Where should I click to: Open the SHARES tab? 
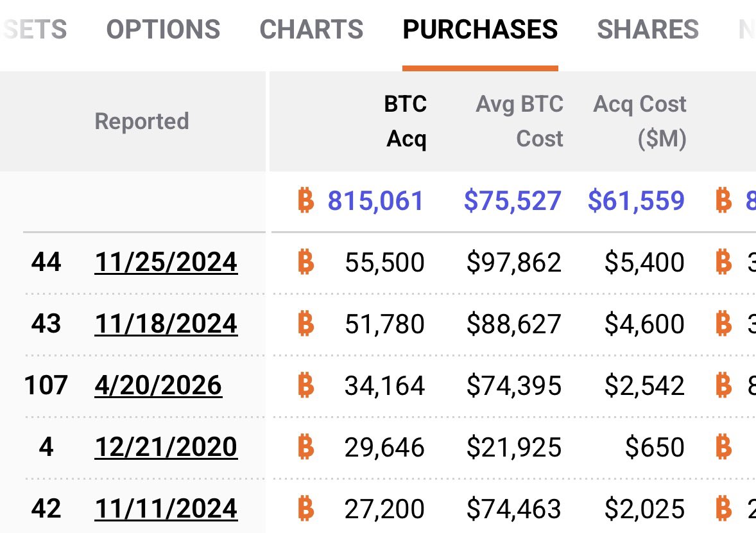tap(648, 30)
